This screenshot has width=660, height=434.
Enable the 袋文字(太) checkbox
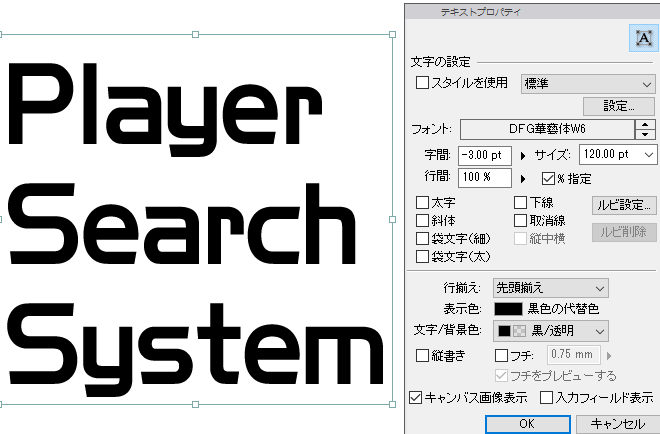click(x=422, y=256)
